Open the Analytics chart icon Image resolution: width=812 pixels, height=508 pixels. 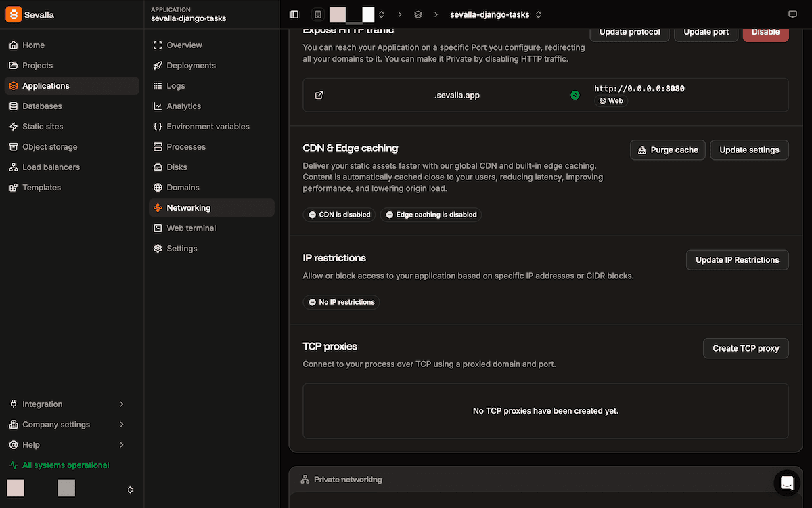tap(158, 106)
